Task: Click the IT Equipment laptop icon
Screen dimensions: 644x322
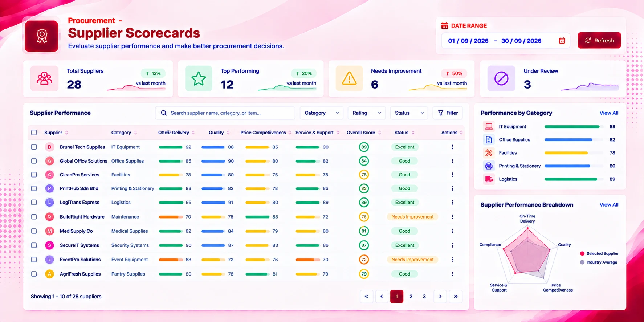Action: (x=489, y=127)
